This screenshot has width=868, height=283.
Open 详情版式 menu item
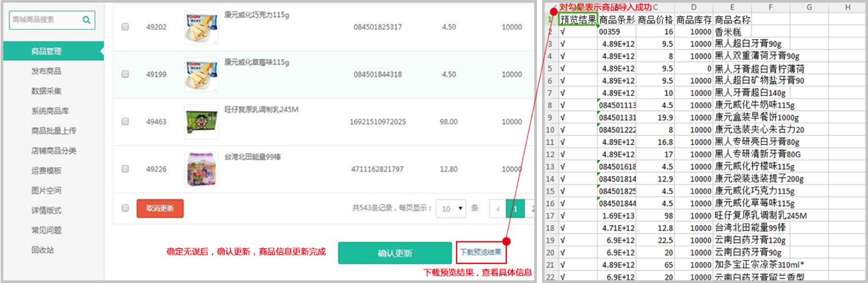(47, 210)
